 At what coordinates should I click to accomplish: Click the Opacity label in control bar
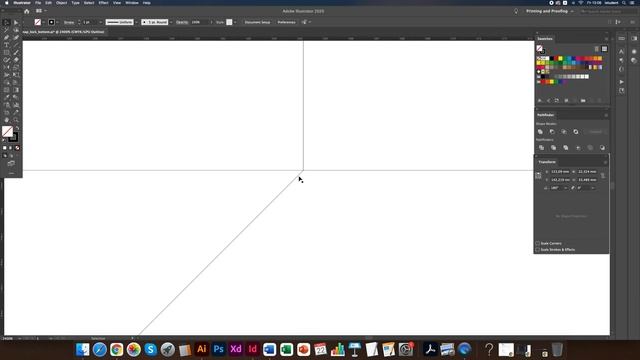pyautogui.click(x=182, y=22)
